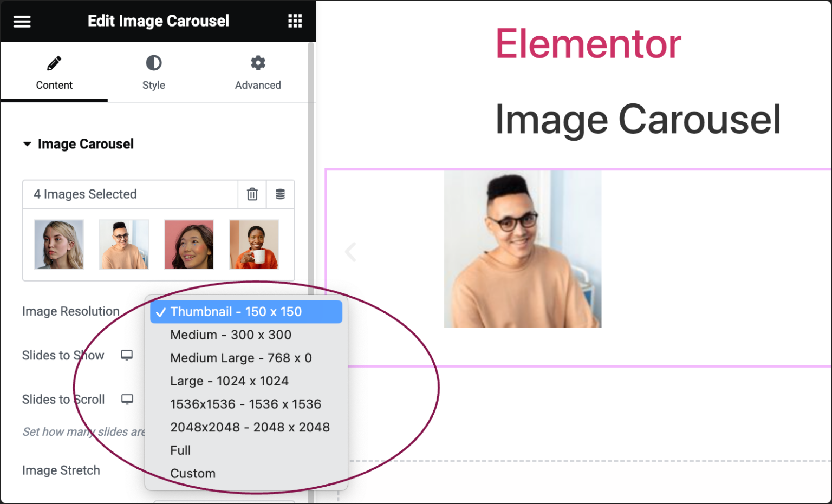The width and height of the screenshot is (832, 504).
Task: Click the gear icon above Advanced
Action: 258,63
